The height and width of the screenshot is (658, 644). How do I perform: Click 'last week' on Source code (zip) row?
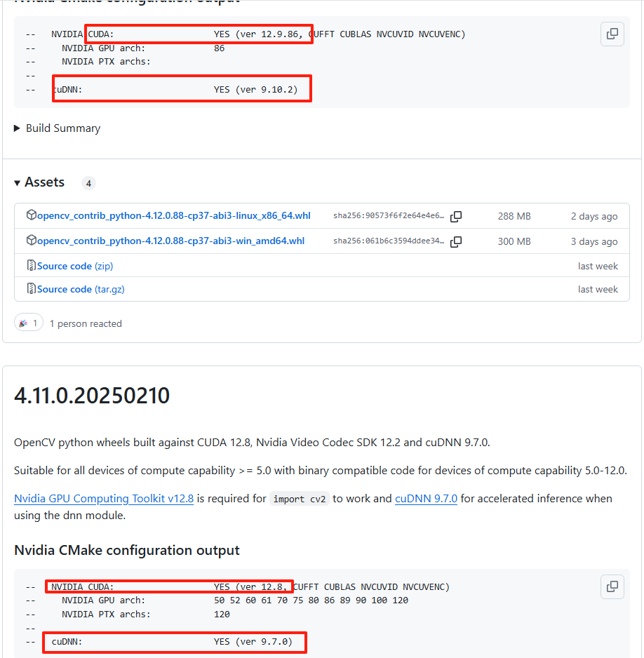click(x=598, y=266)
